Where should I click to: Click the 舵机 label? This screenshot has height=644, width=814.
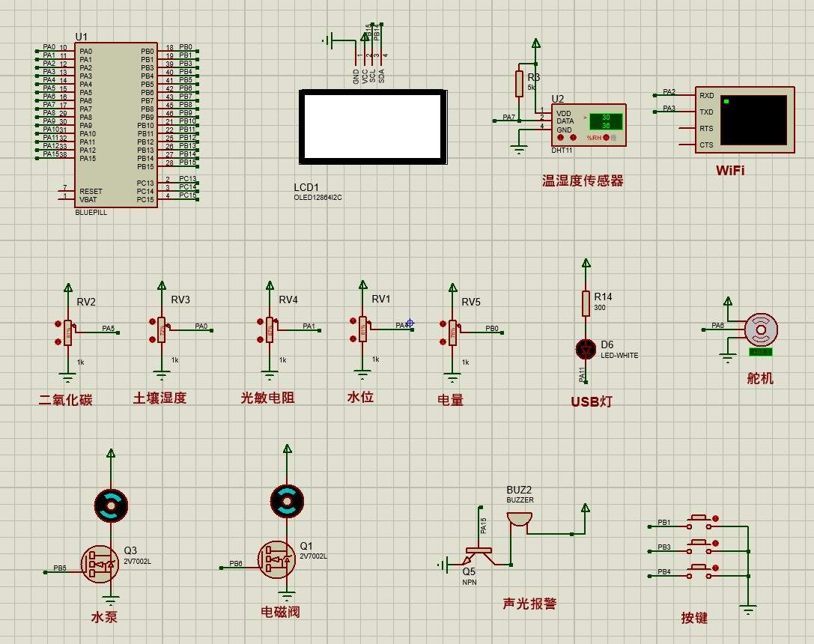[x=760, y=378]
